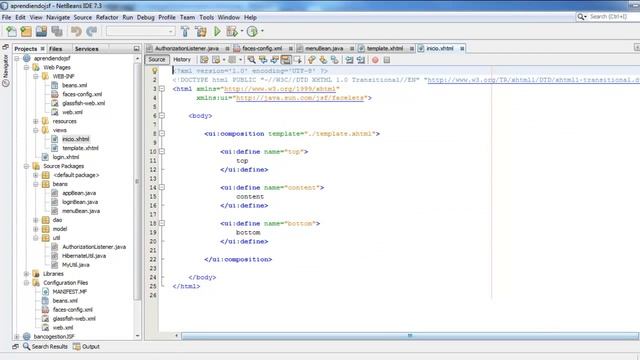Click the Projects panel scroll-down arrow
640x360 pixels.
click(137, 336)
